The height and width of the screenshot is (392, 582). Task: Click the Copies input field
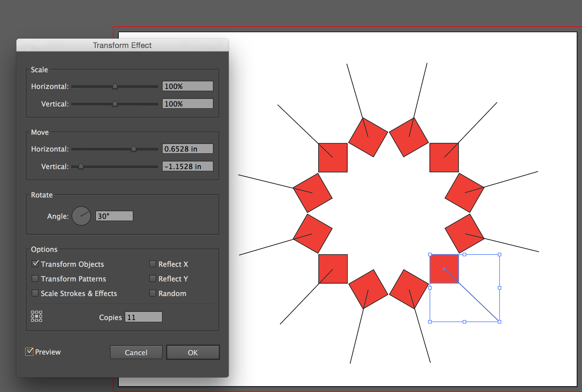(x=144, y=317)
